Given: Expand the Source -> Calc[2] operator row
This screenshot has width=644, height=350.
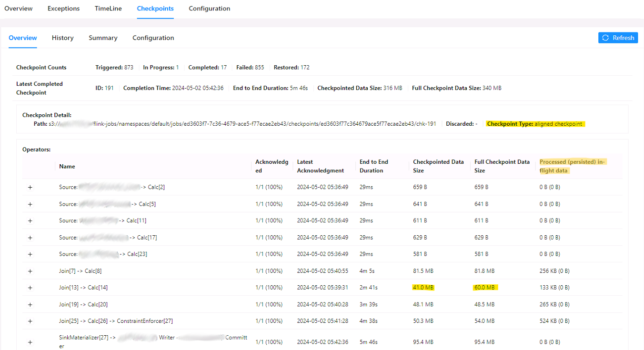Looking at the screenshot, I should (x=30, y=187).
